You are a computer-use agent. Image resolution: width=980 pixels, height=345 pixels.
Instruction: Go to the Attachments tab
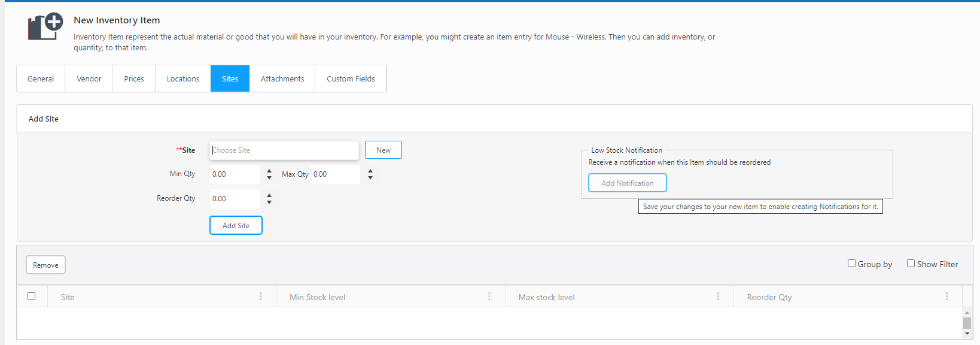(282, 79)
